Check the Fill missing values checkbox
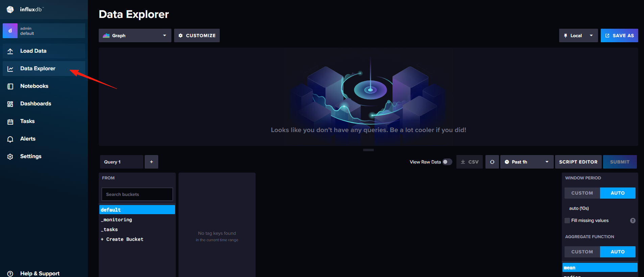 567,221
